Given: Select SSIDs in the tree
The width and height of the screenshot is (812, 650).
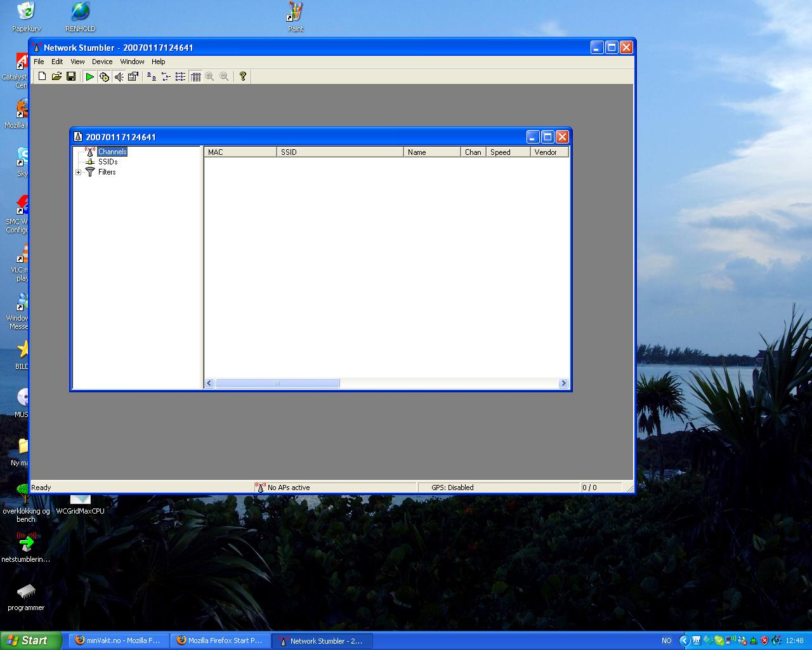Looking at the screenshot, I should coord(108,162).
